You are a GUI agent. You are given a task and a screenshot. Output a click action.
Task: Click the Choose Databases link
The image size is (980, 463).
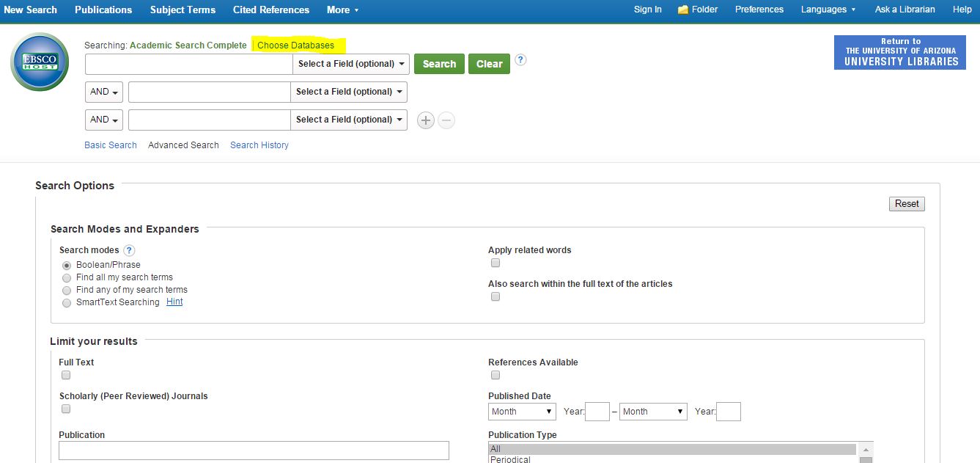click(x=295, y=45)
